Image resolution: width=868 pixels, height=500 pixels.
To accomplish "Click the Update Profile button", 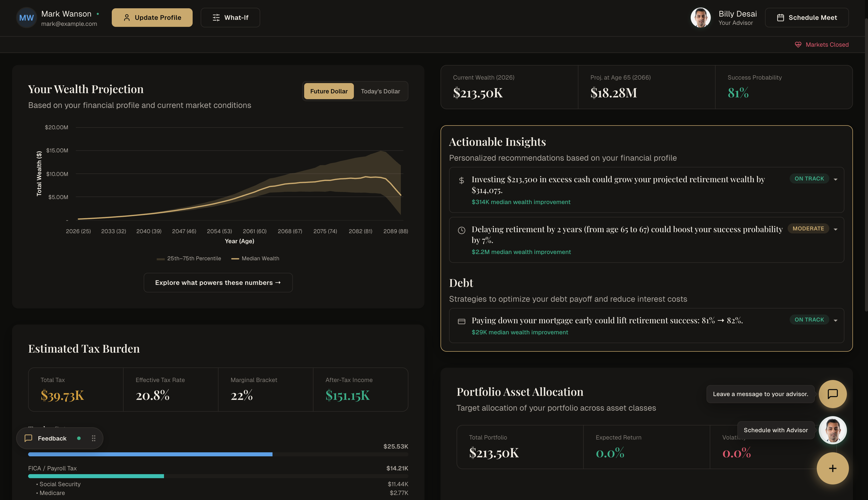I will 152,18.
